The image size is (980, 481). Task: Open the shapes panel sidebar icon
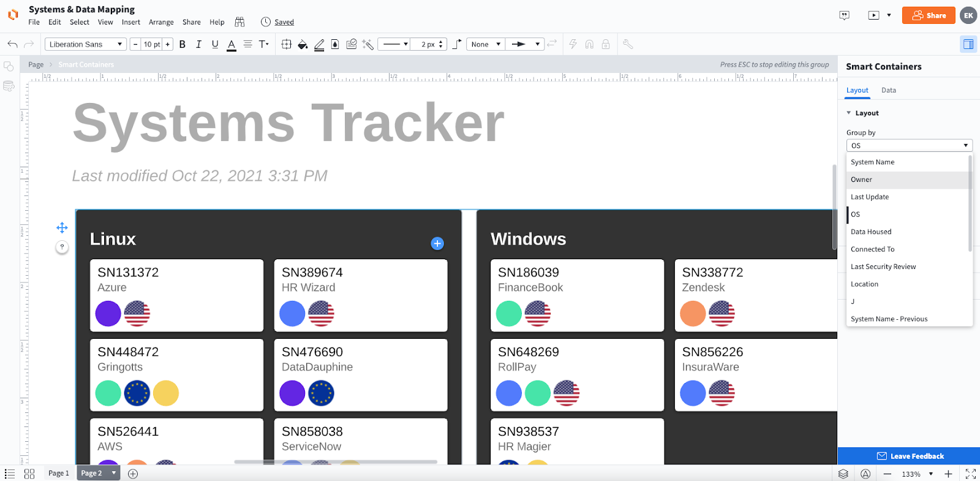pos(9,66)
